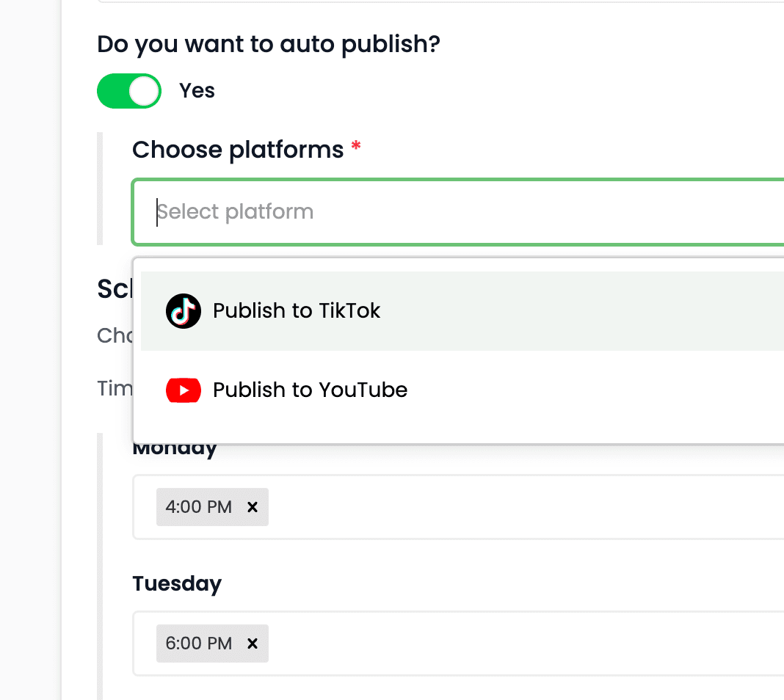Turn off the auto publish toggle
This screenshot has width=784, height=700.
coord(129,91)
